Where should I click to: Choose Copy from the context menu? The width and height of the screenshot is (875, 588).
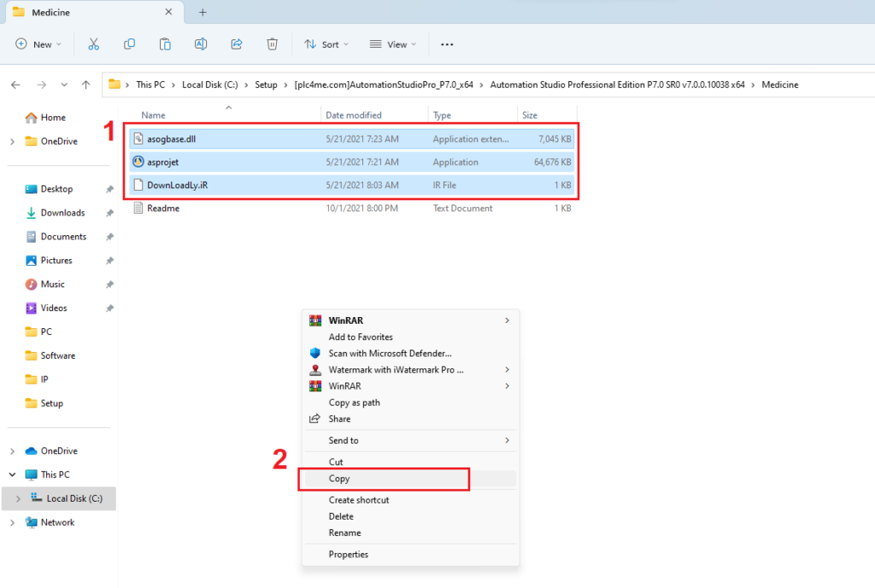click(339, 479)
